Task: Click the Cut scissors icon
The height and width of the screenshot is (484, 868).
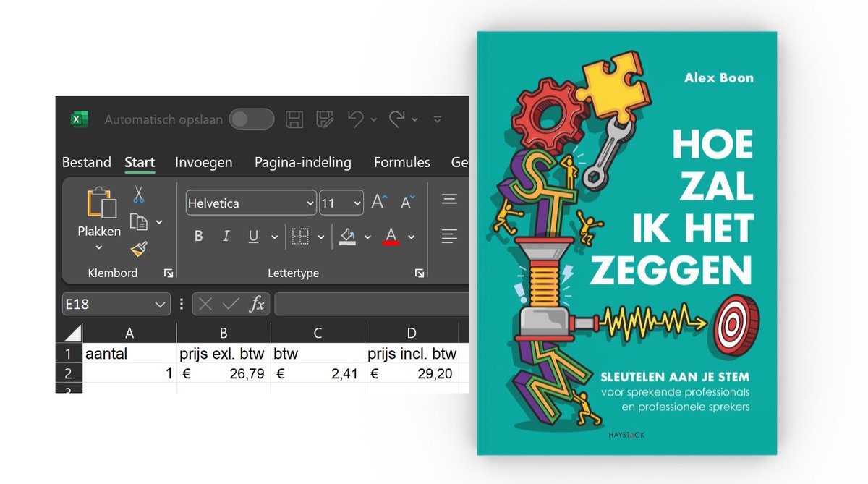Action: point(139,194)
